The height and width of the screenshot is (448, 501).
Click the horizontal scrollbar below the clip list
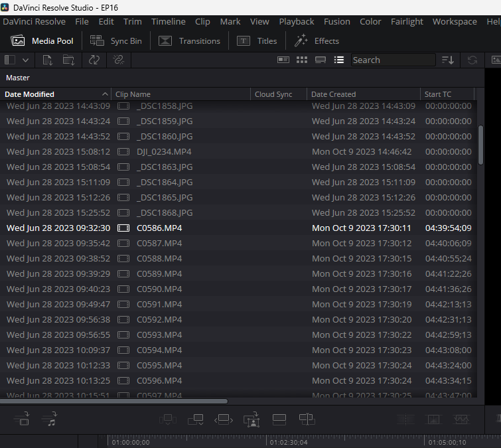click(x=114, y=401)
